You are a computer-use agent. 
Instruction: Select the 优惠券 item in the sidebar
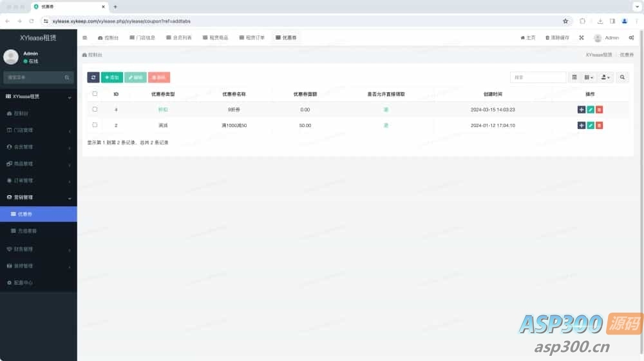click(39, 214)
